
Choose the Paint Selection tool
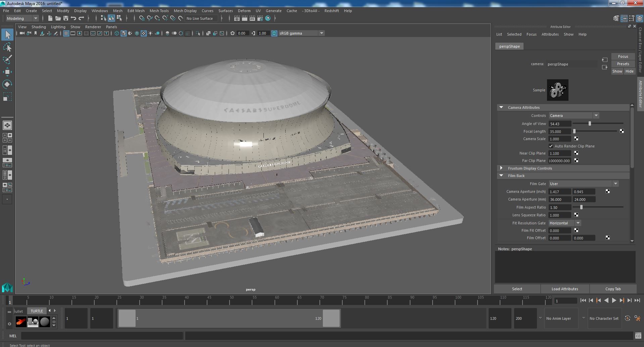point(7,59)
